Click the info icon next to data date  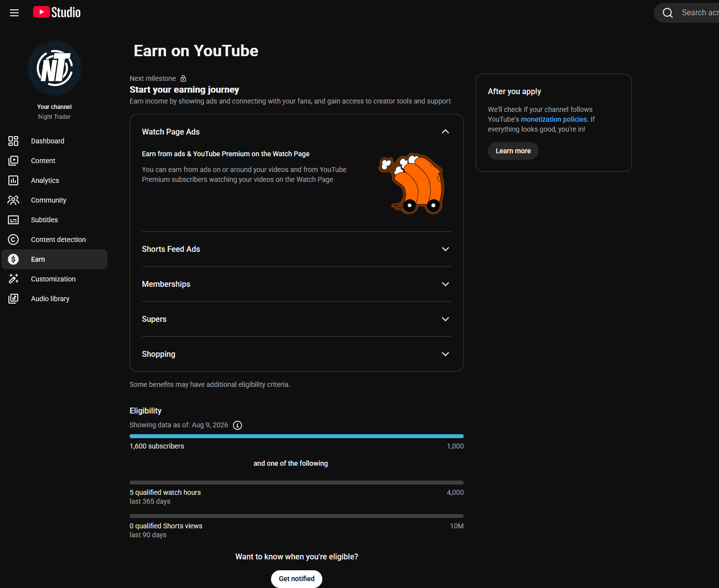(x=238, y=425)
